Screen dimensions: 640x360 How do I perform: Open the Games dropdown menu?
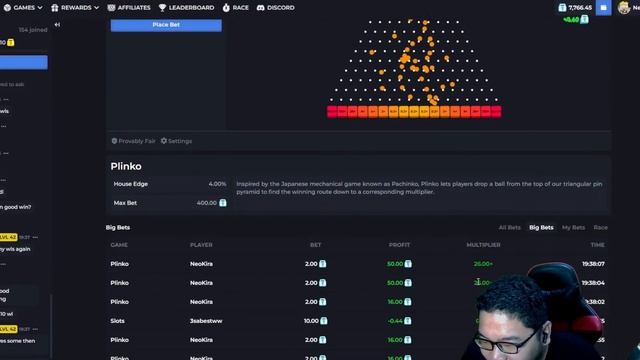click(23, 7)
